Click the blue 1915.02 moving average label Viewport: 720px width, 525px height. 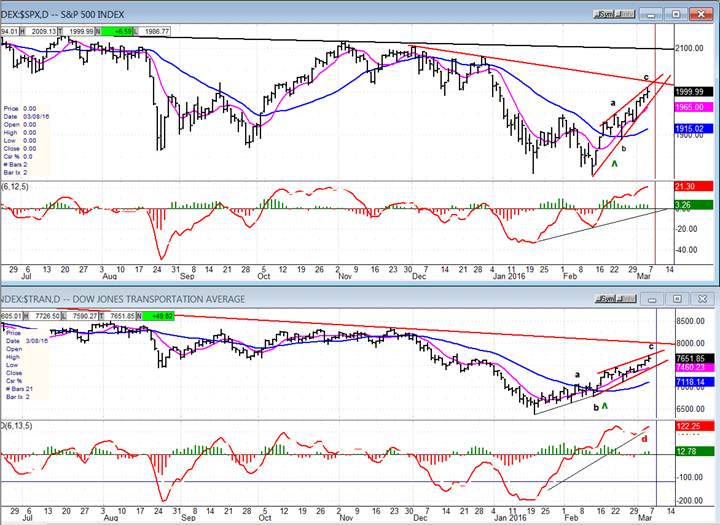click(693, 129)
